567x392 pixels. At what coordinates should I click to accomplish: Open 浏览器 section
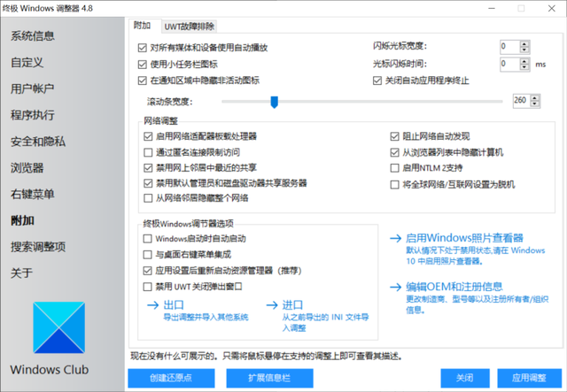tap(27, 167)
